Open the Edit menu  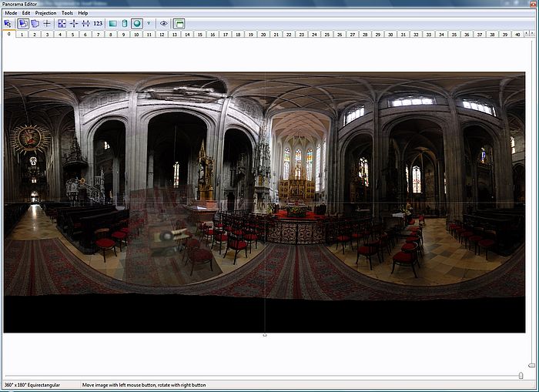coord(26,13)
